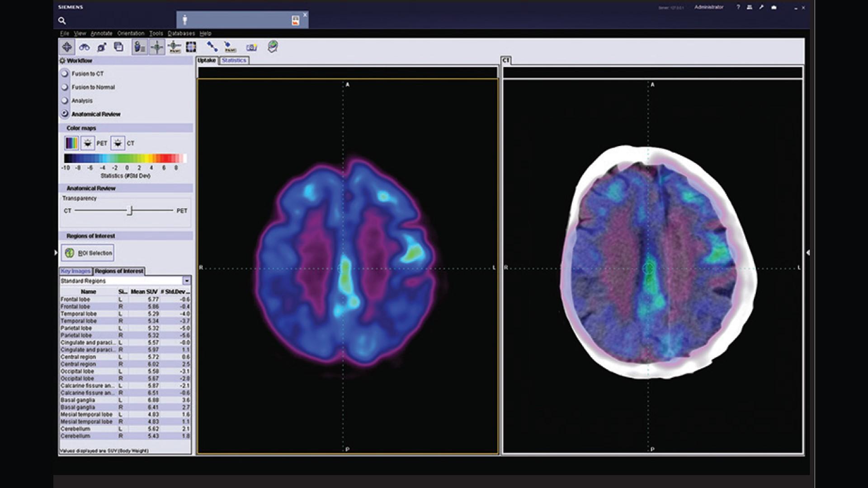
Task: Switch to the Key Images tab
Action: click(x=75, y=271)
